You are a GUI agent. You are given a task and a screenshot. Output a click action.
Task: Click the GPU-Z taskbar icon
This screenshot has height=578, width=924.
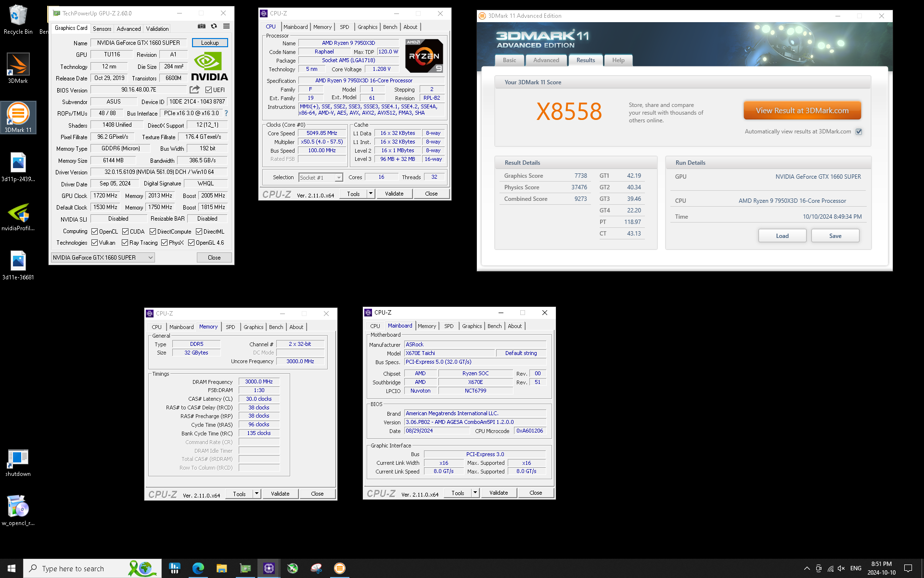(x=245, y=568)
